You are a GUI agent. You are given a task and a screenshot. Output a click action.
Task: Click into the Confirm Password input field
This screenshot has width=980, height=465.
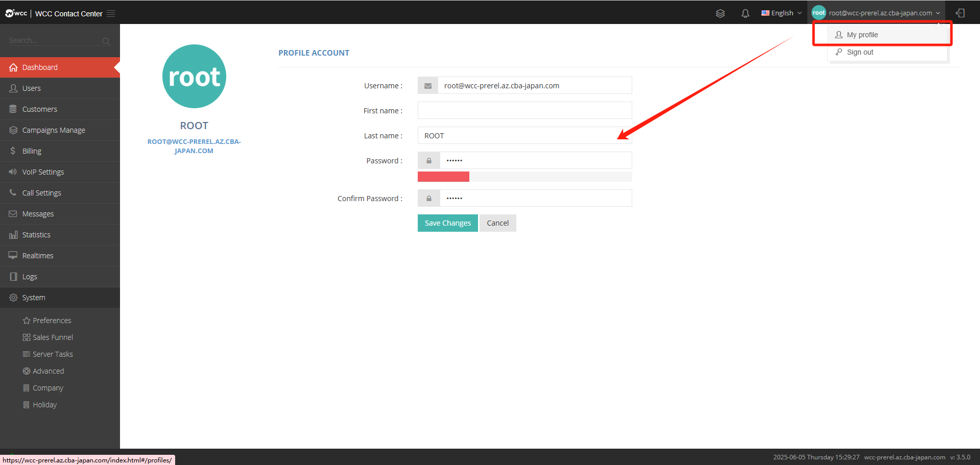tap(536, 199)
